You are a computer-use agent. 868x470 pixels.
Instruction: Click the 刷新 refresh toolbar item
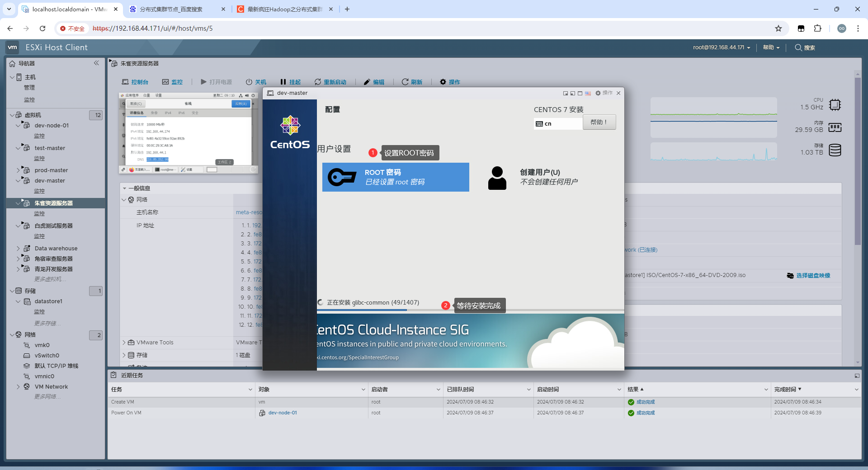click(x=412, y=82)
